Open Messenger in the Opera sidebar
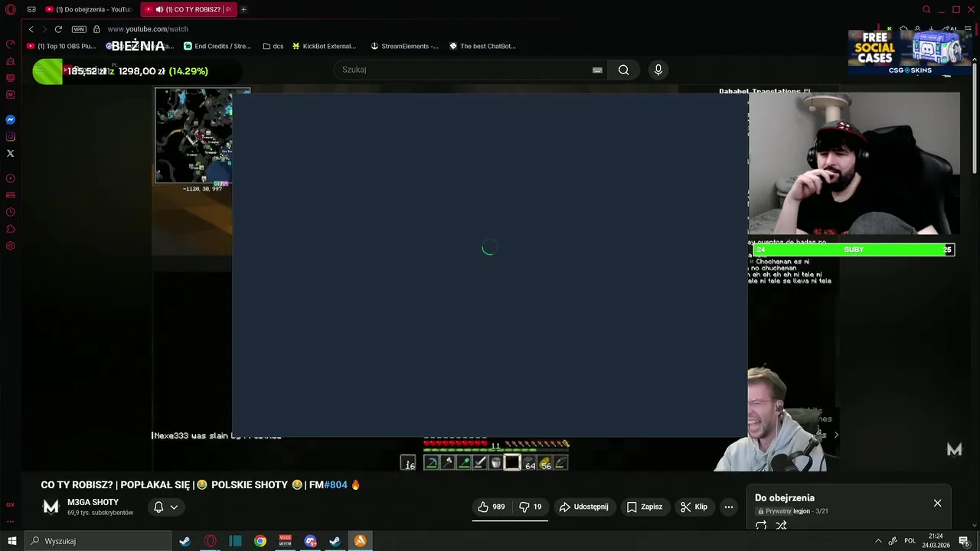 [11, 119]
